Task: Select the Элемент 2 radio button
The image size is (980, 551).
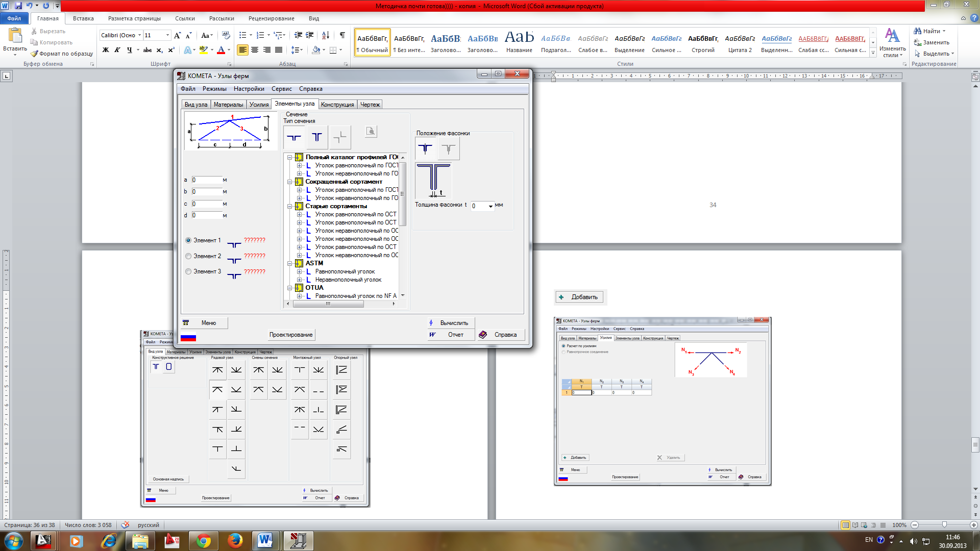Action: pyautogui.click(x=188, y=256)
